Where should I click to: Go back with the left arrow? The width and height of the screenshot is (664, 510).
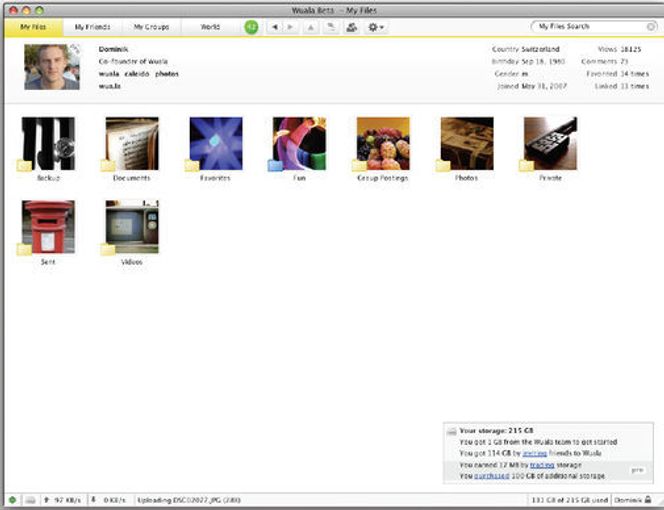(274, 27)
